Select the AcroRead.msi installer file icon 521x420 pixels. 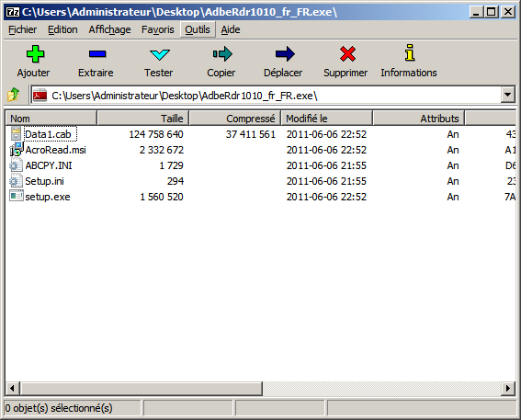16,150
